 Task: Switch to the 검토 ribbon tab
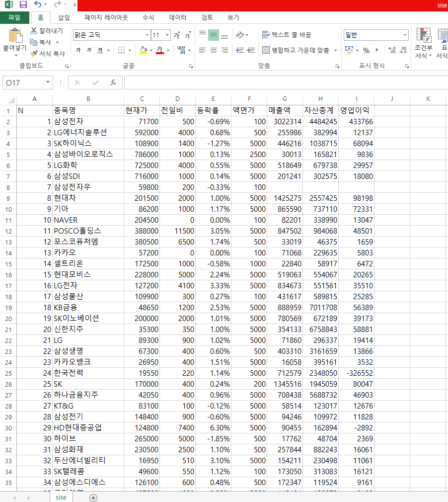207,17
